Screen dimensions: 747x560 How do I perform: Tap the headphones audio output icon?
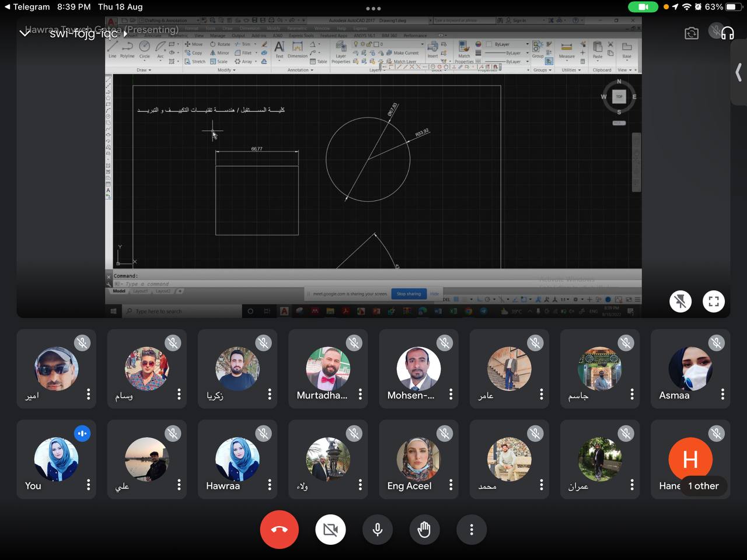point(727,33)
